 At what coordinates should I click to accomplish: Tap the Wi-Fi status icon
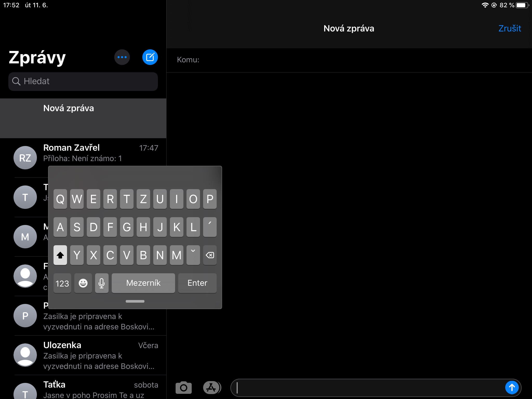pos(485,5)
